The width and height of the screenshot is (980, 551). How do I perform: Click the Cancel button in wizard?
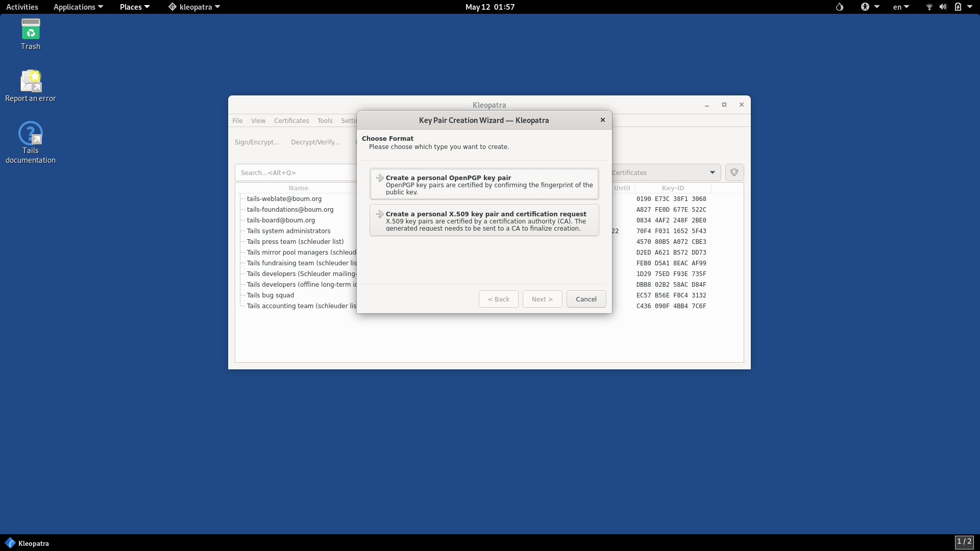[586, 299]
